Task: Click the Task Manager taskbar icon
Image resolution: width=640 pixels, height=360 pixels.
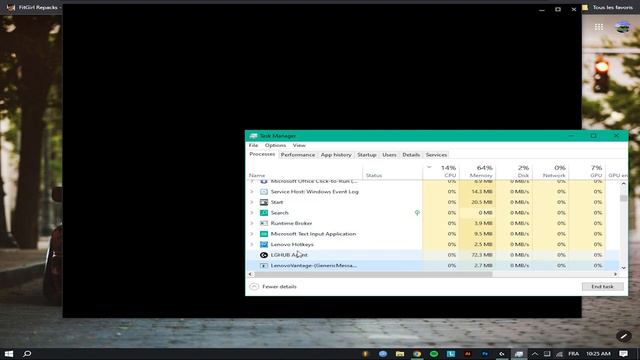Action: 519,354
